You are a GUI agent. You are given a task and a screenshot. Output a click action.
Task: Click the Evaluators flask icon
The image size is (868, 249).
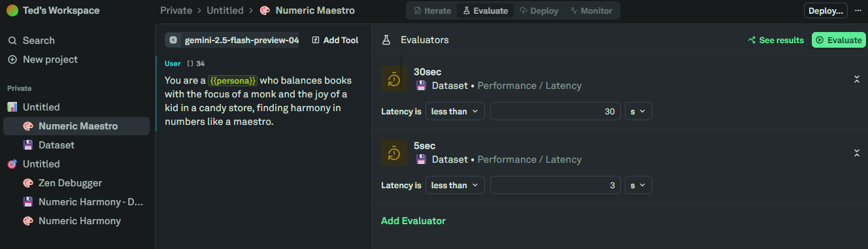pyautogui.click(x=386, y=40)
